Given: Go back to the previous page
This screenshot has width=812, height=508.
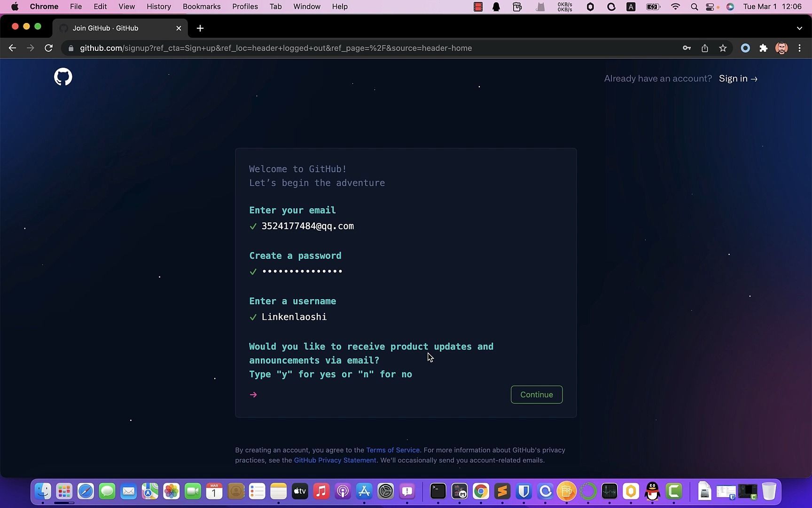Looking at the screenshot, I should 13,48.
